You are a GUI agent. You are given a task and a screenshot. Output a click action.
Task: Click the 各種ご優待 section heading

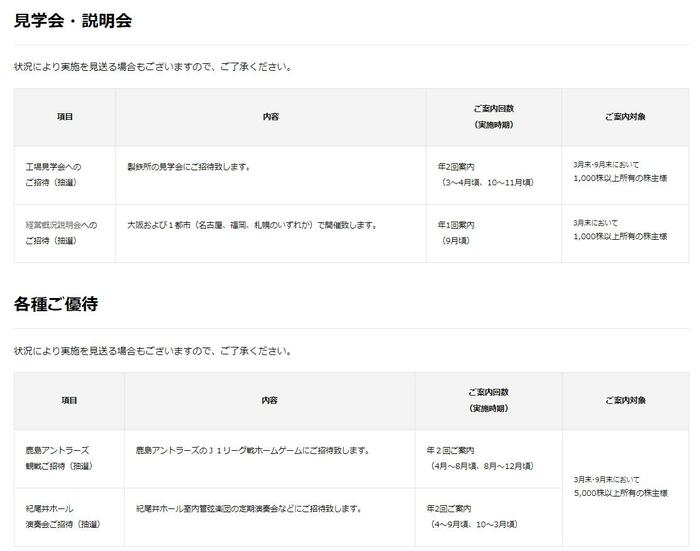coord(56,303)
